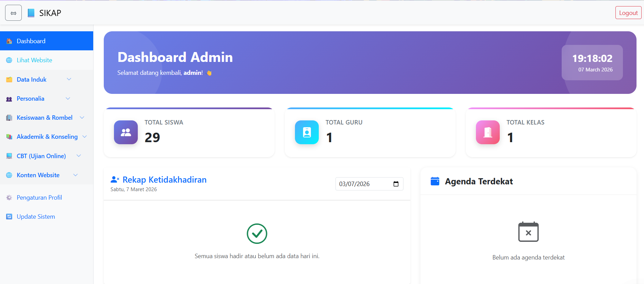
Task: Click the text Sabtu, 7 Maret 2026
Action: tap(134, 189)
